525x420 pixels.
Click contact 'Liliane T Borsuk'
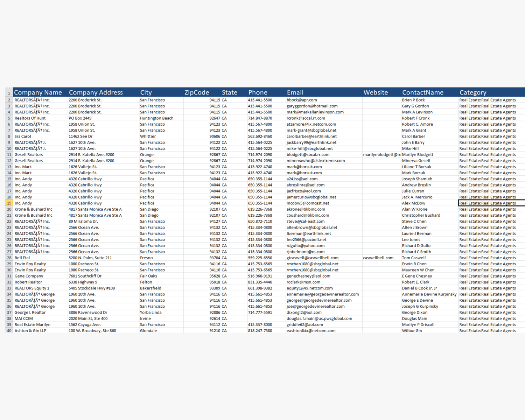pyautogui.click(x=430, y=167)
